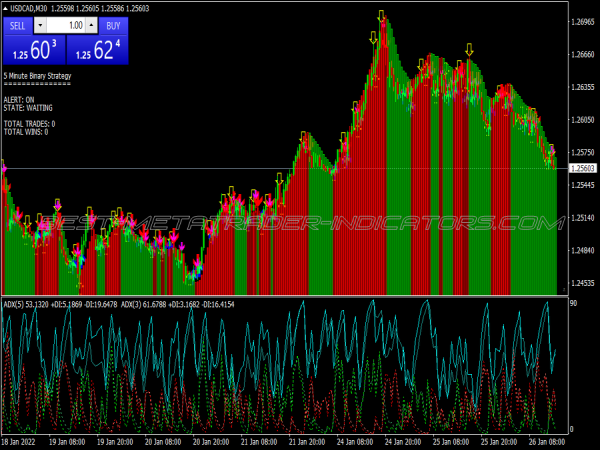Click the sell price 1.25 60 tile
Image resolution: width=600 pixels, height=450 pixels.
click(34, 50)
